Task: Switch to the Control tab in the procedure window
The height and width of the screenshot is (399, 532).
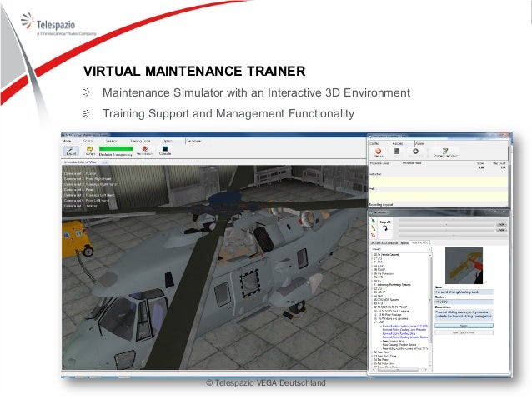Action: (374, 144)
